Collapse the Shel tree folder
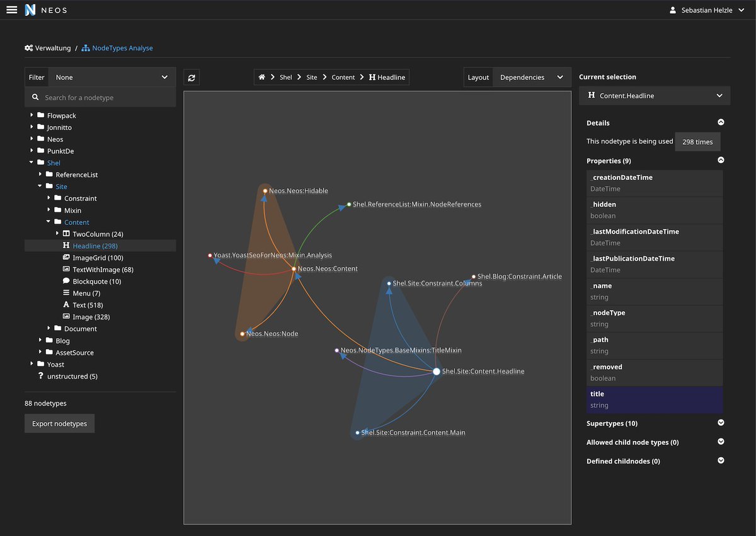 (x=31, y=163)
